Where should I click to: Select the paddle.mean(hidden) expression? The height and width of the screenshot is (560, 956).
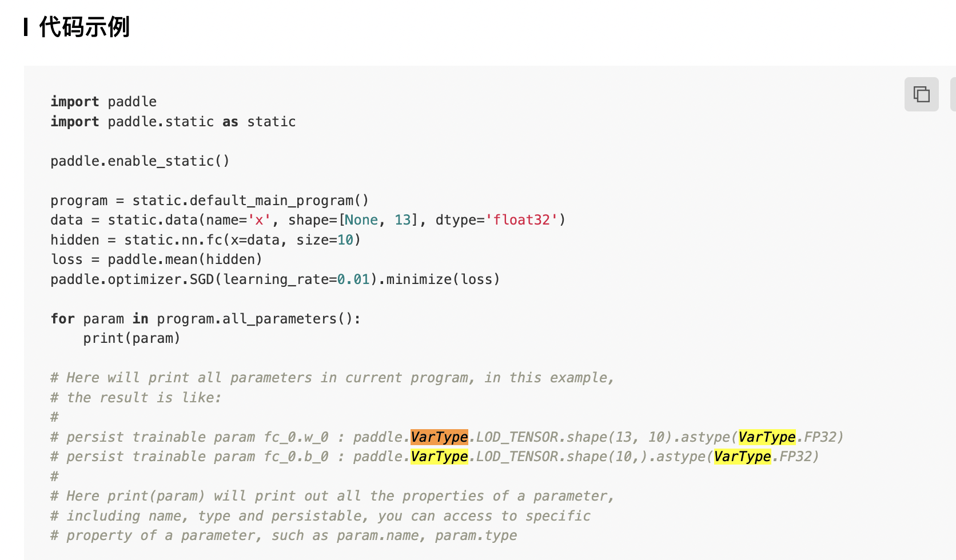tap(183, 259)
